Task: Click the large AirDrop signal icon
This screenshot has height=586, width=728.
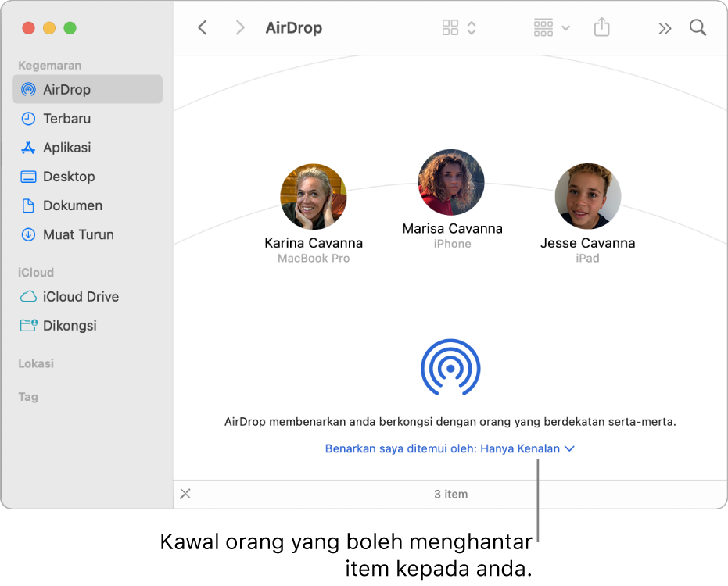Action: [451, 366]
